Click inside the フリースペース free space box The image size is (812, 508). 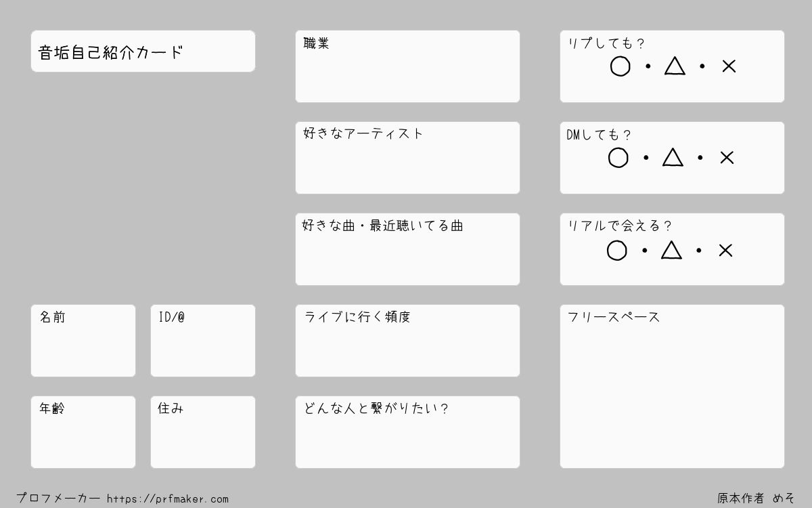tap(672, 386)
